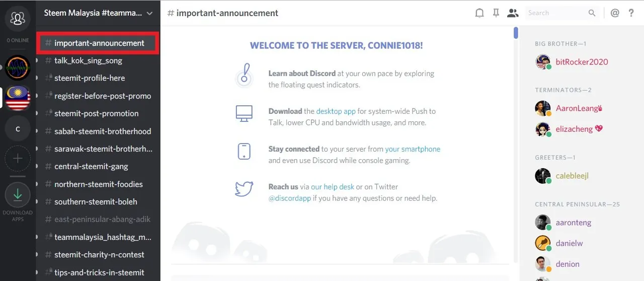Open the east-peninsular-abang-adik channel
This screenshot has height=281, width=644.
coord(98,219)
